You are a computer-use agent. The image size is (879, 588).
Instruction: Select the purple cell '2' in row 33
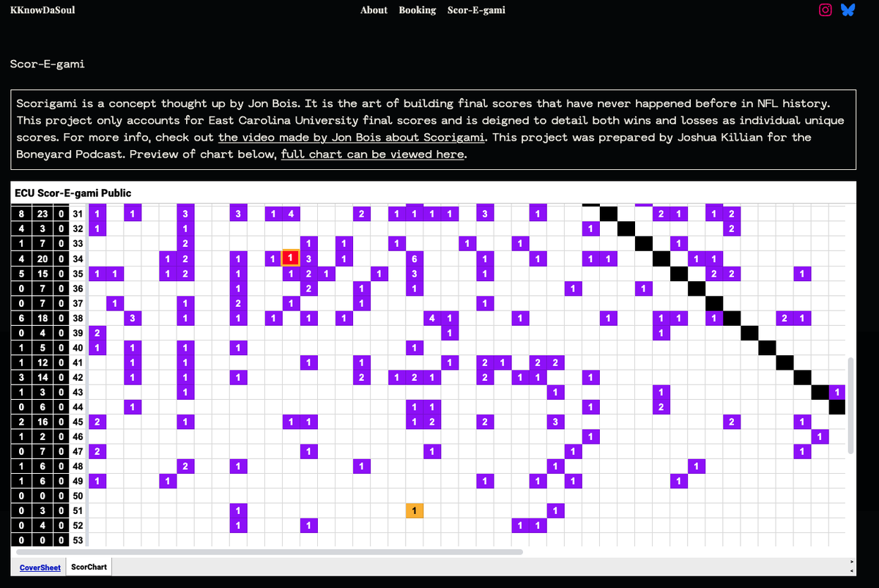click(185, 243)
